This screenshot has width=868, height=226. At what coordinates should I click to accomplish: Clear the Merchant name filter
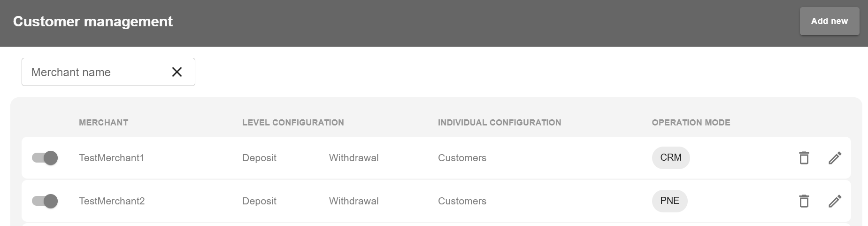pyautogui.click(x=177, y=72)
